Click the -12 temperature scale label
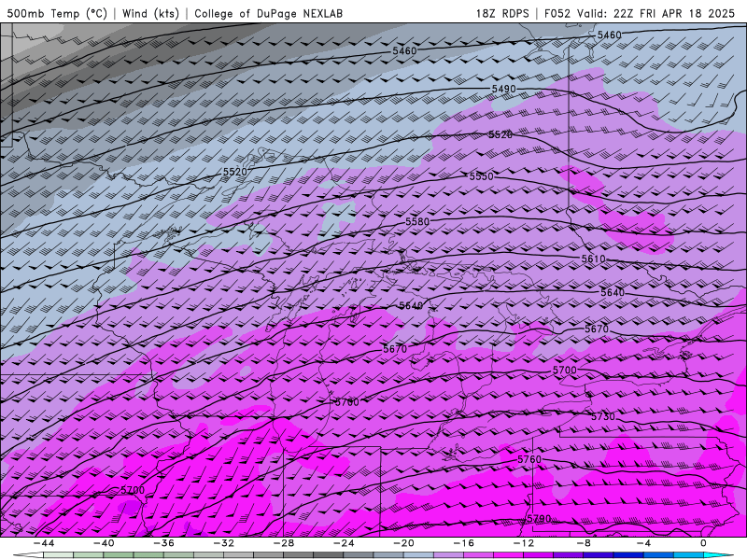The height and width of the screenshot is (560, 747). (x=524, y=543)
